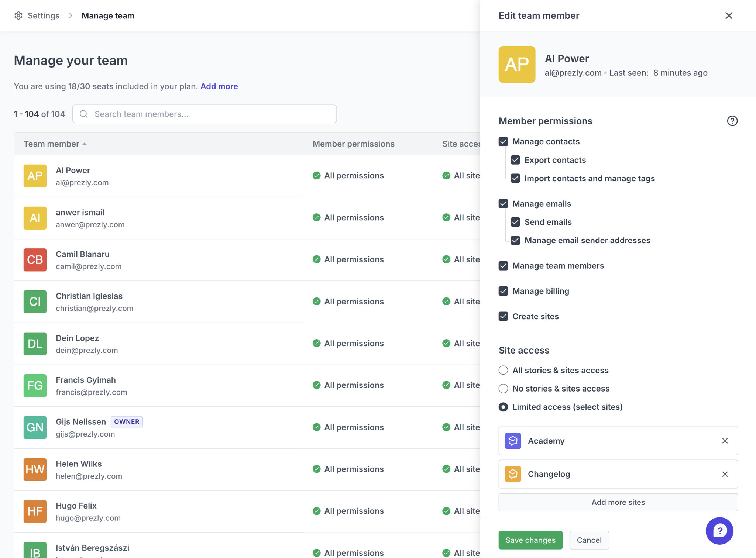Remove the Academy site from access list
Image resolution: width=756 pixels, height=558 pixels.
coord(725,441)
